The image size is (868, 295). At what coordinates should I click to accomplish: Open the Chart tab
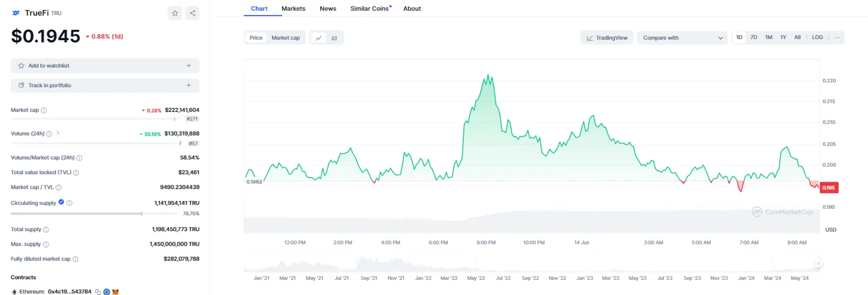259,9
